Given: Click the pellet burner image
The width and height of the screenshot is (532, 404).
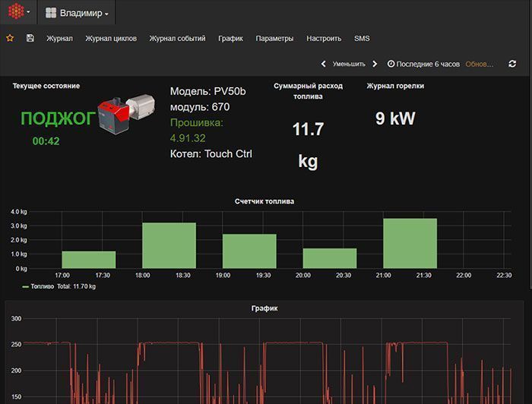Looking at the screenshot, I should tap(127, 114).
